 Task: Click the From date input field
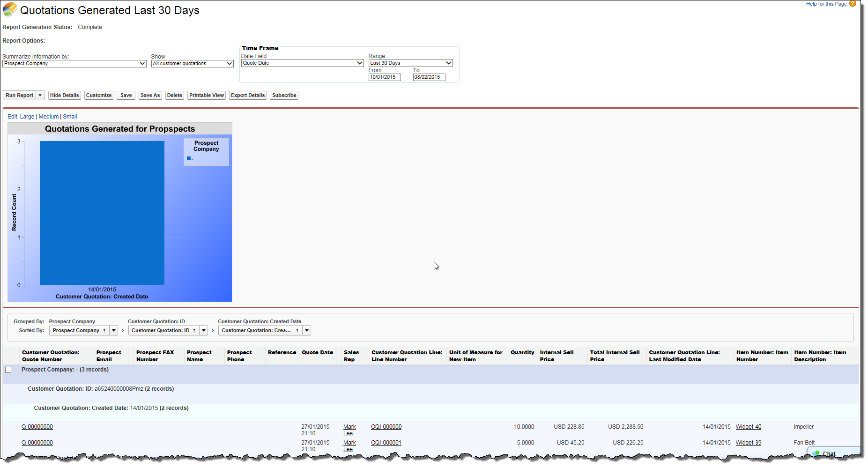pyautogui.click(x=384, y=77)
